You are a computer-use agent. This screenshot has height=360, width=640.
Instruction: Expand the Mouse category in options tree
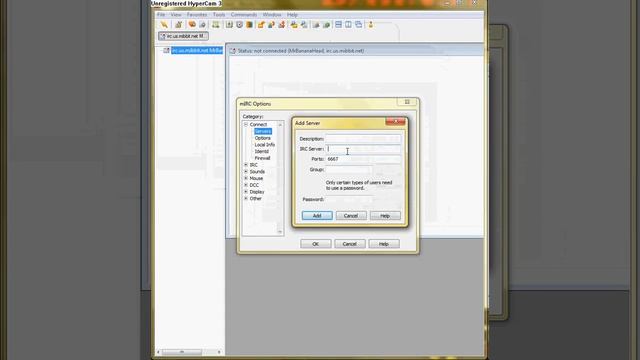coord(246,178)
